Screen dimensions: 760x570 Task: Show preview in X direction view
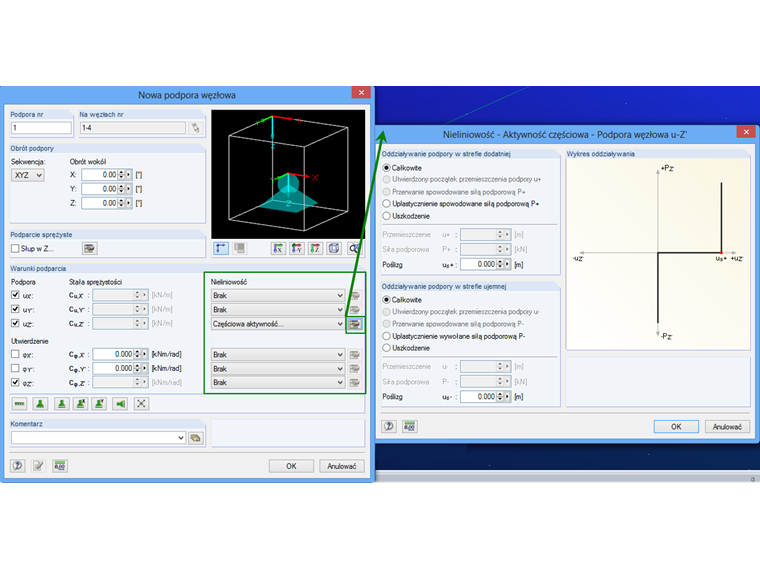(x=278, y=249)
